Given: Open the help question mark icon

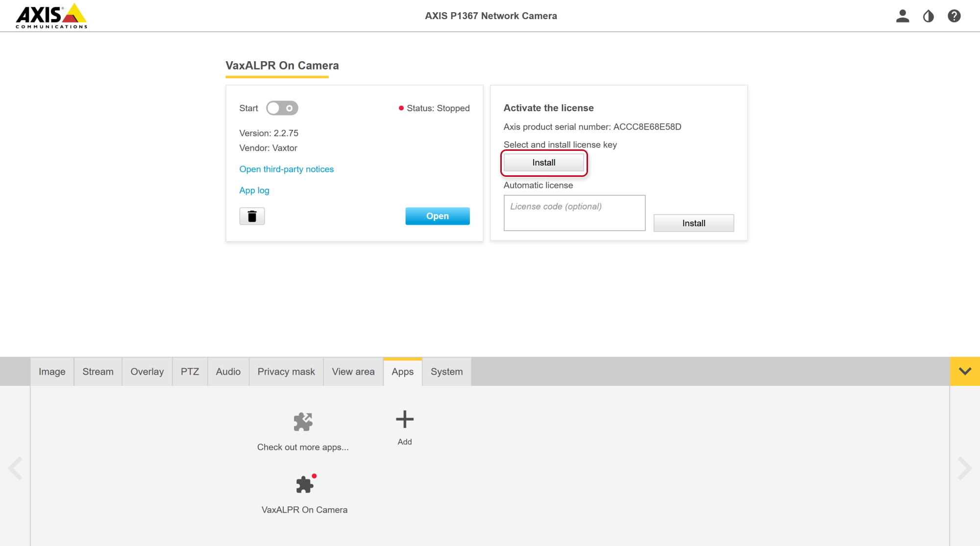Looking at the screenshot, I should 954,16.
